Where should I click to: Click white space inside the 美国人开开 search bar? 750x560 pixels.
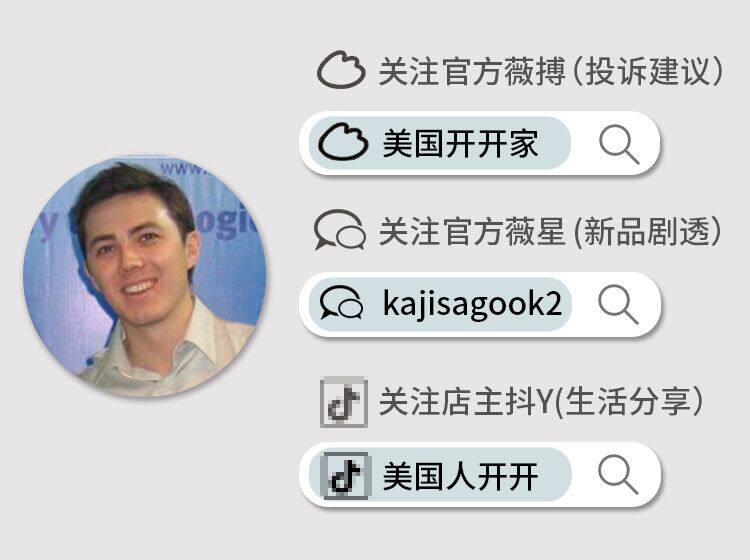click(584, 474)
